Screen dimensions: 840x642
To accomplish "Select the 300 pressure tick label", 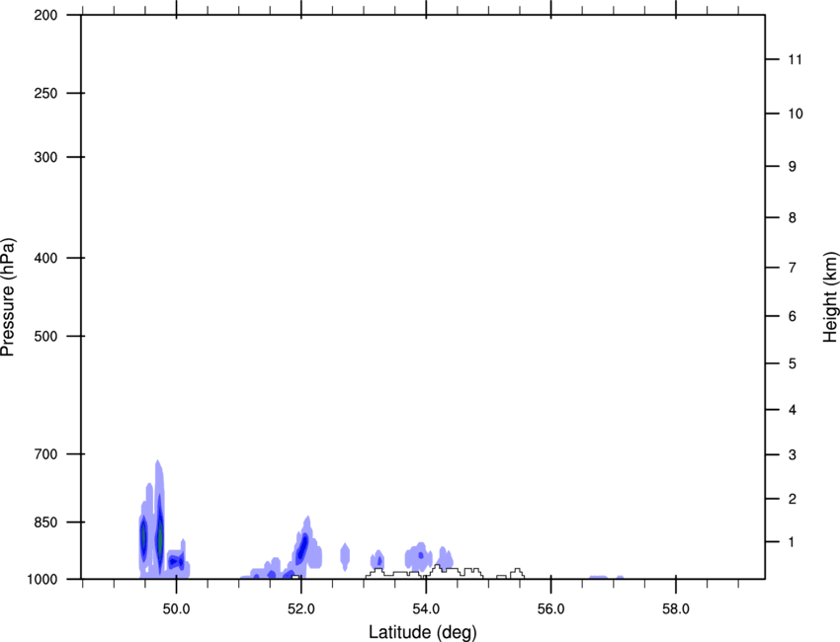I will [x=45, y=157].
